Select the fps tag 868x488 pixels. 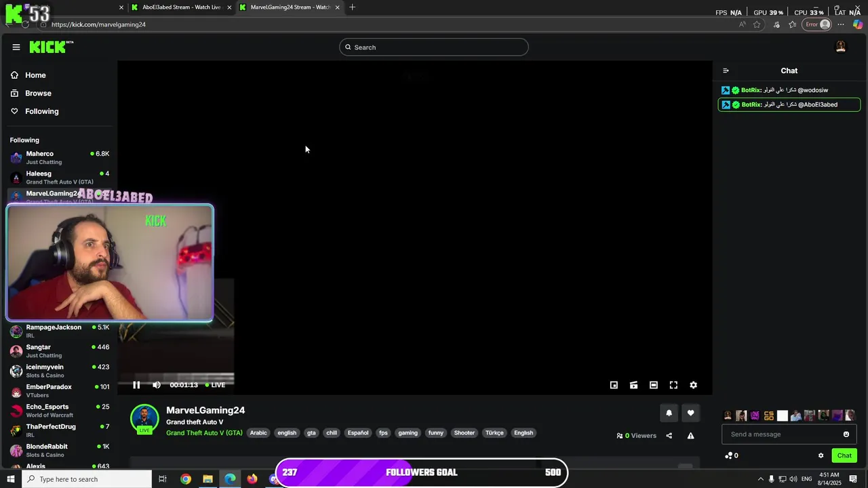point(383,433)
